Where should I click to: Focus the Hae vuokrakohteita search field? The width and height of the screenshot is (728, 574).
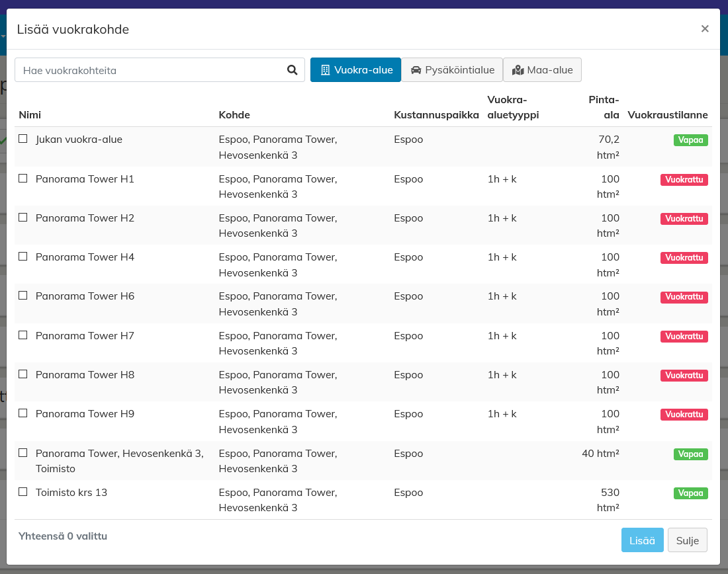point(149,70)
